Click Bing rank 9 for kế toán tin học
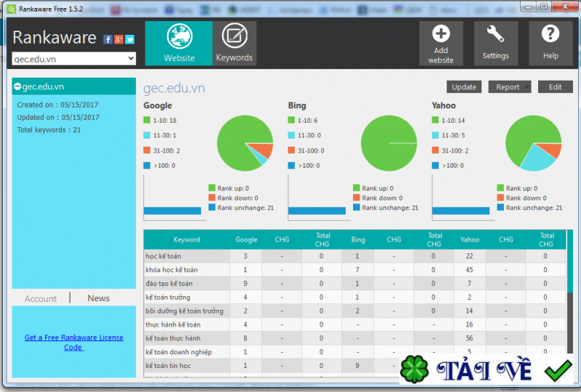Viewport: 581px width, 392px height. [357, 366]
